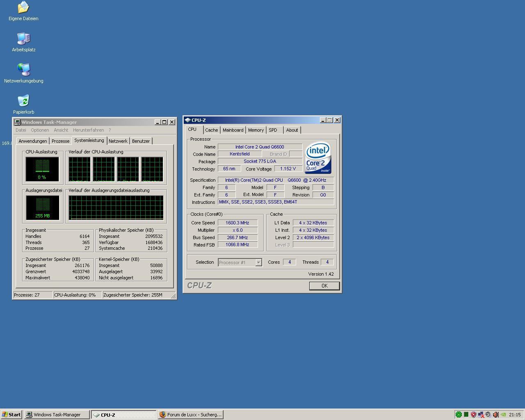
Task: Click the Bus Speed value 266.7 MHz
Action: 237,237
